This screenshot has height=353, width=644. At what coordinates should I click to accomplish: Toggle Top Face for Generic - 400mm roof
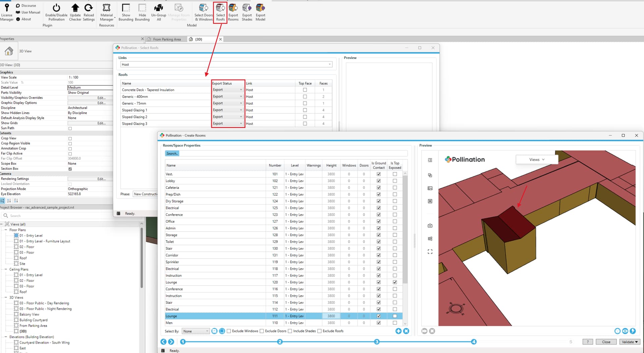[305, 97]
